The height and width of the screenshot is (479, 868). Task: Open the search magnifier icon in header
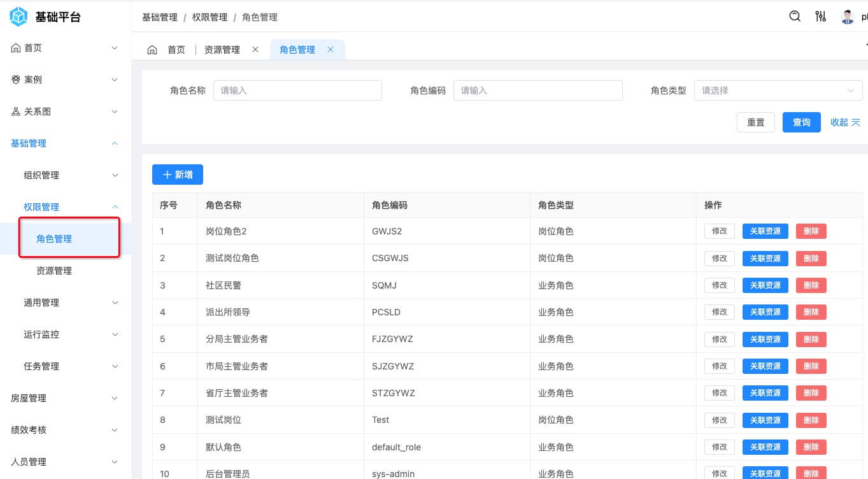click(795, 17)
